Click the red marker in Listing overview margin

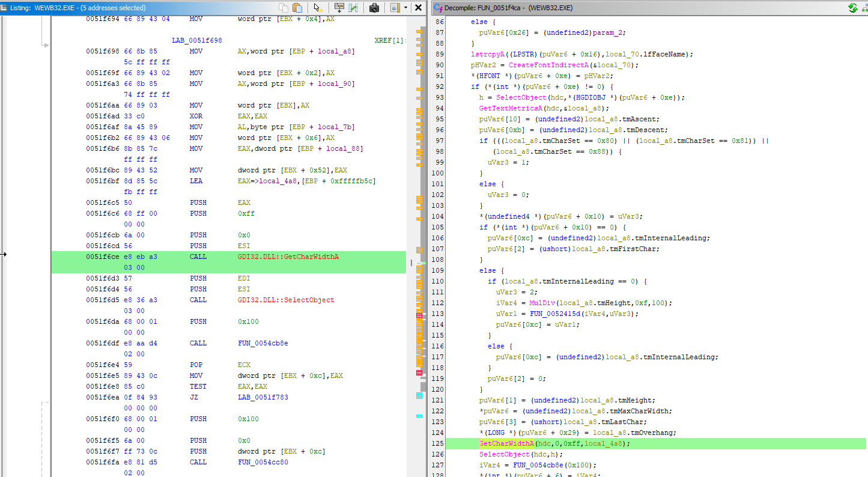[419, 315]
